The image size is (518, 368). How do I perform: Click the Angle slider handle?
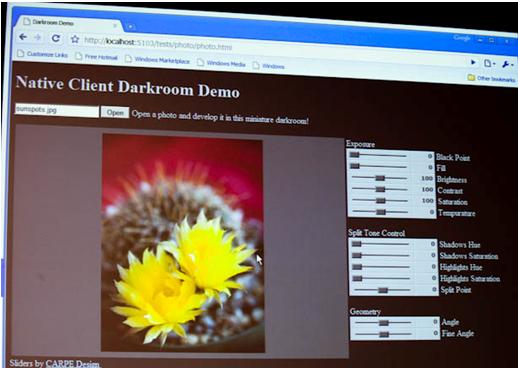click(x=384, y=323)
